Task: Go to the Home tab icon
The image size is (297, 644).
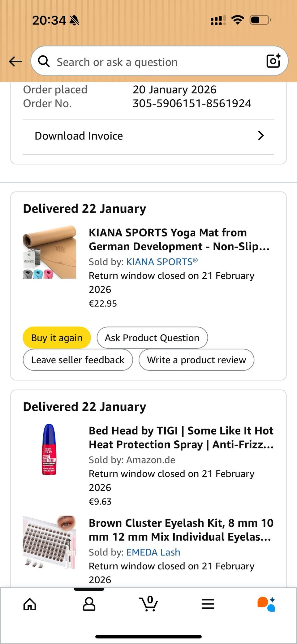Action: click(x=30, y=604)
